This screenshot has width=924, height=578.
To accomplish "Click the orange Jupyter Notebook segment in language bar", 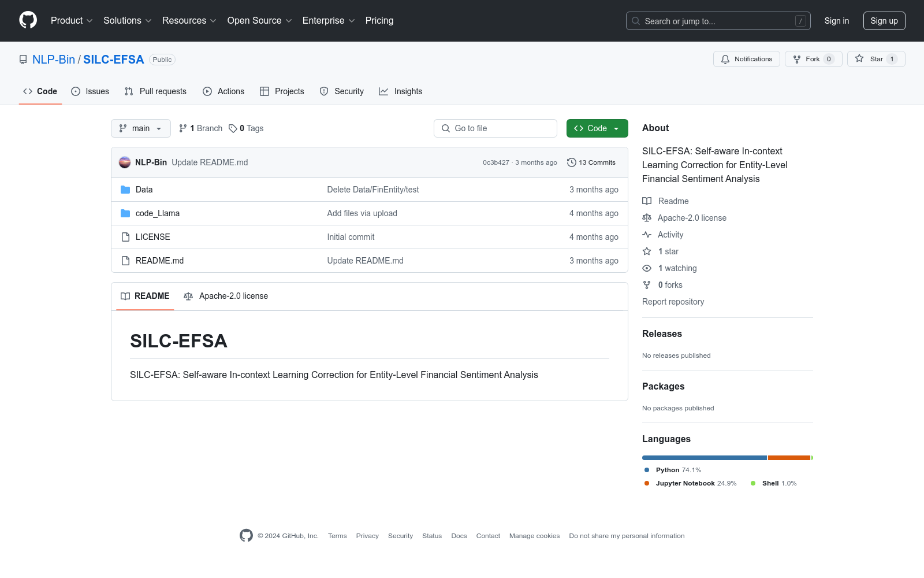I will (789, 458).
